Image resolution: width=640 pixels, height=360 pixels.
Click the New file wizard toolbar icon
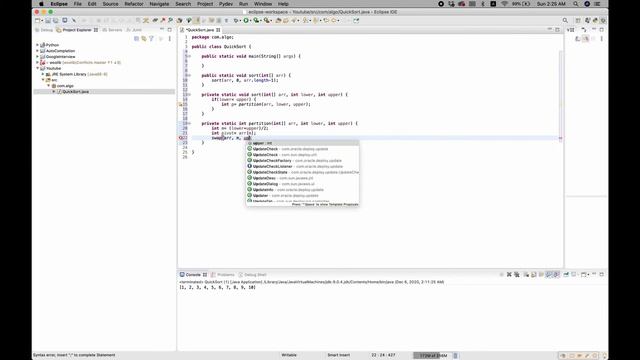[38, 20]
